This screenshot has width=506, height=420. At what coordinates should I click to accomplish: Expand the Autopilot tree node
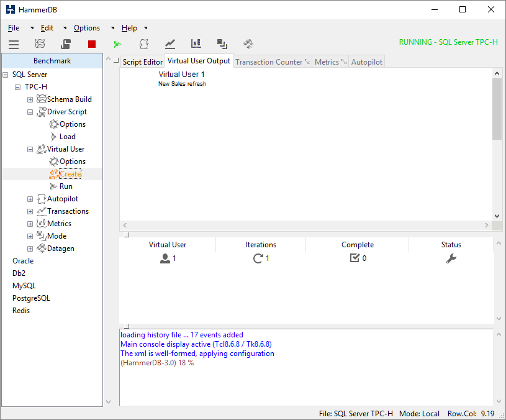[30, 199]
